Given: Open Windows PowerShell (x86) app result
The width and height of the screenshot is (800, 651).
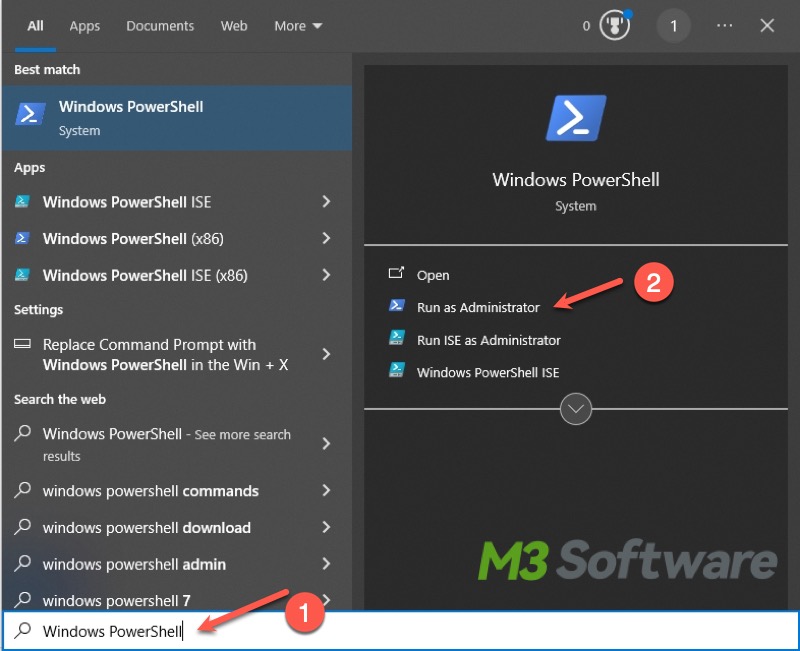Looking at the screenshot, I should [177, 238].
